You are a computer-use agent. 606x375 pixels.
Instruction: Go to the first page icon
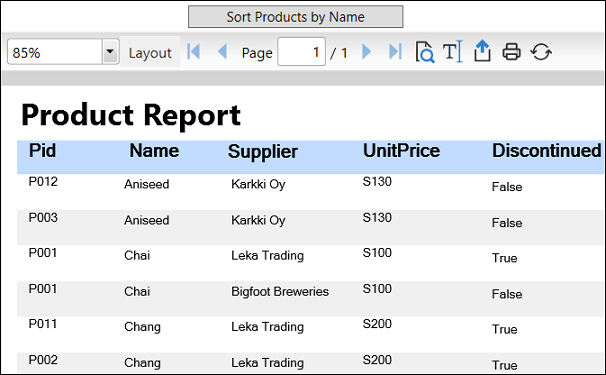[x=194, y=51]
